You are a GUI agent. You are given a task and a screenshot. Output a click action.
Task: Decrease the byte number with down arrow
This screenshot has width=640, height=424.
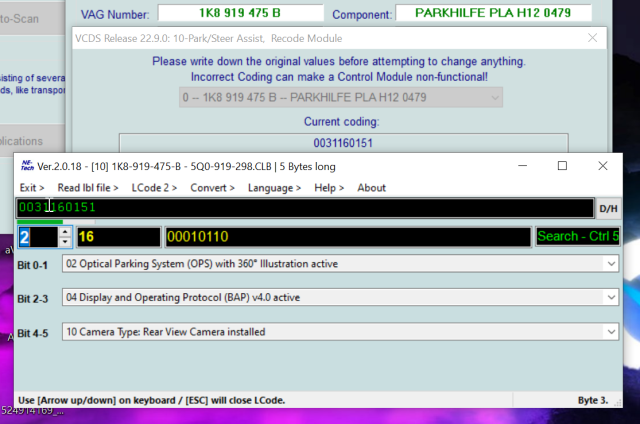coord(65,242)
